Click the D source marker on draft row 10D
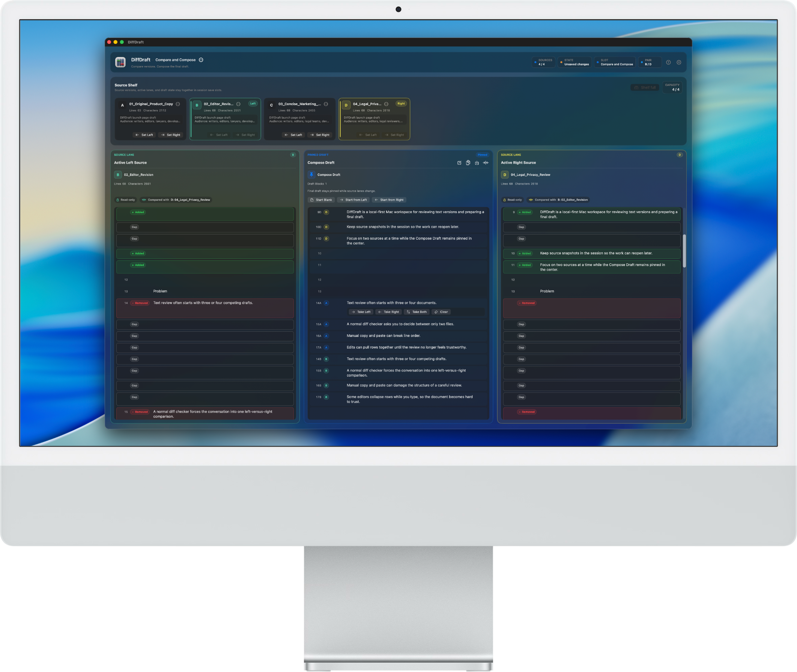 click(326, 227)
